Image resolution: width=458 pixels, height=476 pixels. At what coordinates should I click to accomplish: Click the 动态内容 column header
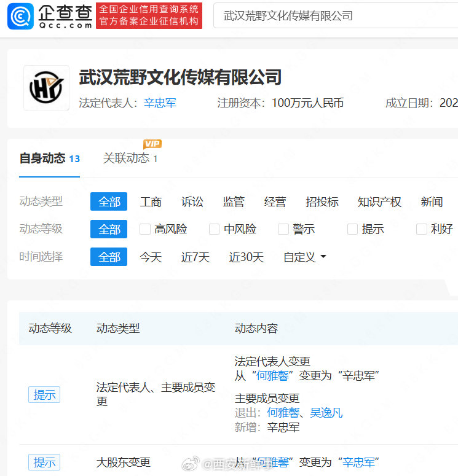[x=256, y=328]
